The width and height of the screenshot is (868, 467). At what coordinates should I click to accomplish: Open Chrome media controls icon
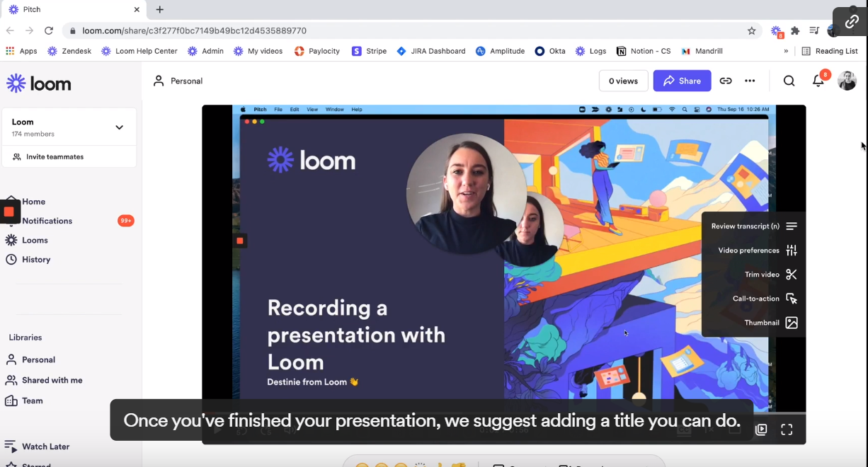814,30
